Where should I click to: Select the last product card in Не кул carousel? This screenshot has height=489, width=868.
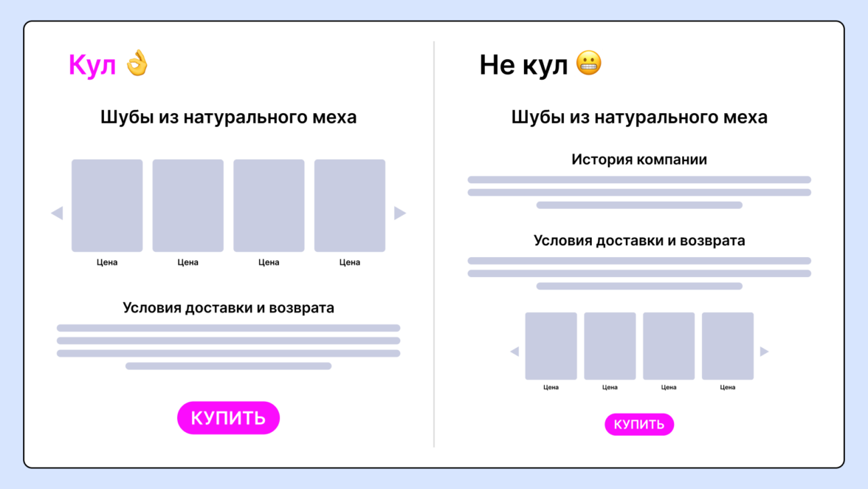tap(727, 346)
